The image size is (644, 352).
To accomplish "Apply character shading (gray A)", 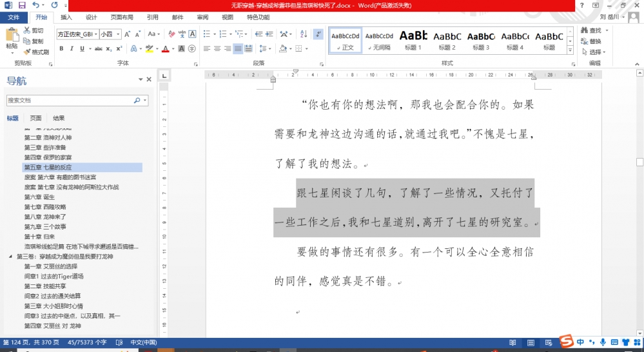I will tap(182, 48).
